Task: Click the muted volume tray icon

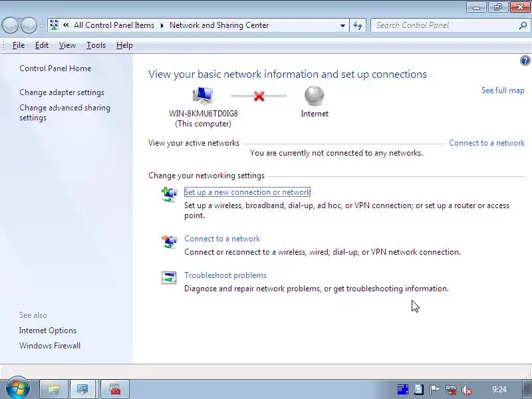Action: pos(467,390)
